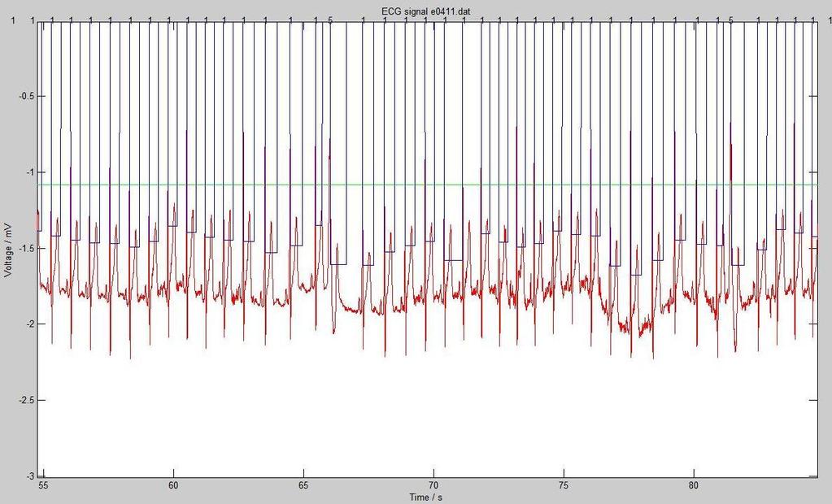Select the x-axis tick label 60
This screenshot has height=504, width=832.
coord(173,485)
